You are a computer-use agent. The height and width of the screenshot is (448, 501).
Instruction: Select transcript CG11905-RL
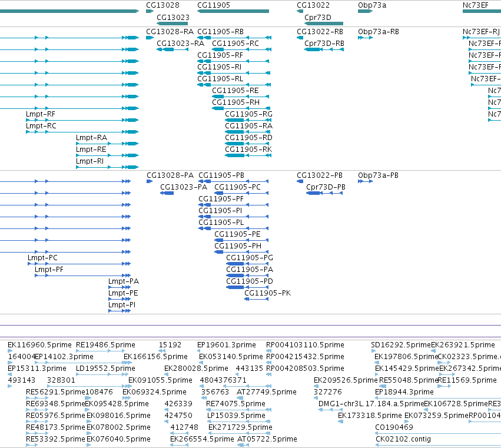[220, 79]
